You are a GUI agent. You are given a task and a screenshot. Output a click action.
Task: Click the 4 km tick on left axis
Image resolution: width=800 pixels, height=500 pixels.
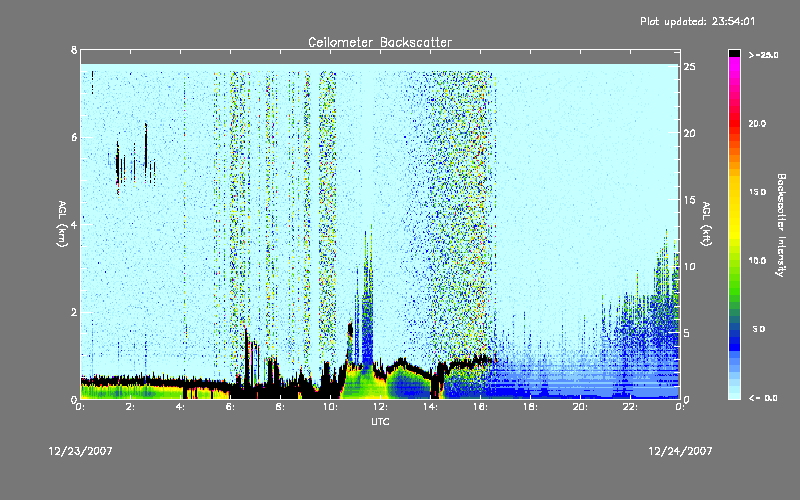[x=74, y=224]
